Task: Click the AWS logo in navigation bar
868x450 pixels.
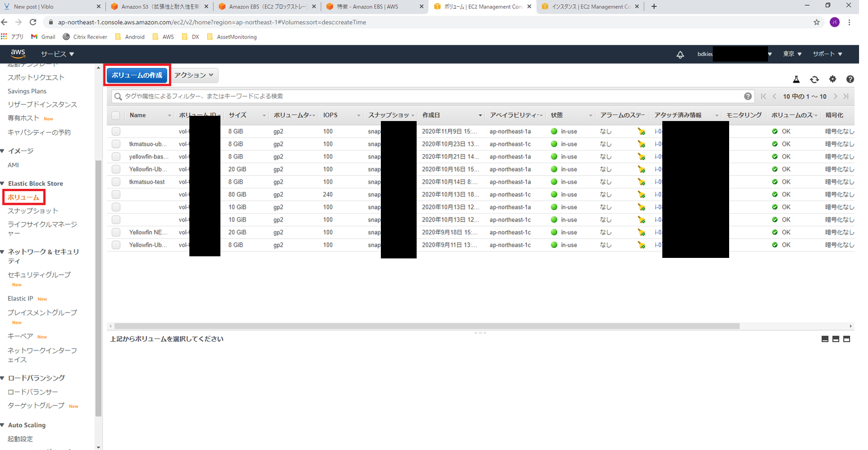Action: point(18,53)
